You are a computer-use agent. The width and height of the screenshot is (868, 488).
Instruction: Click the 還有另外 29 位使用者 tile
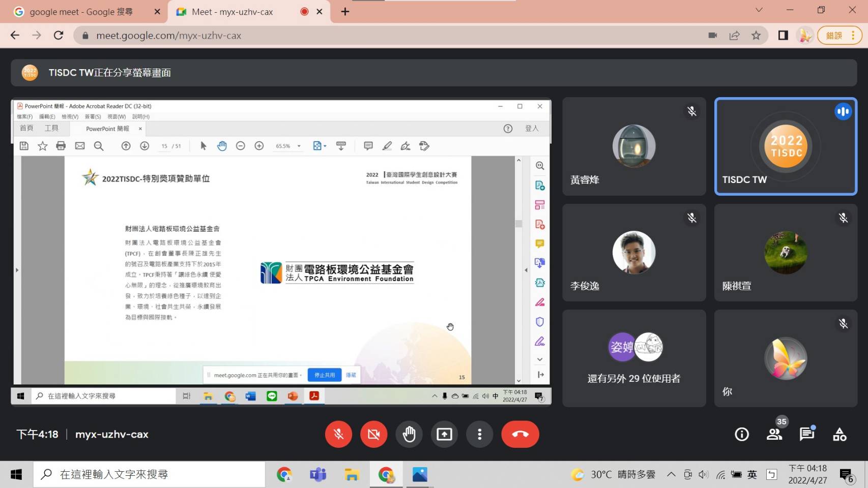(x=633, y=358)
